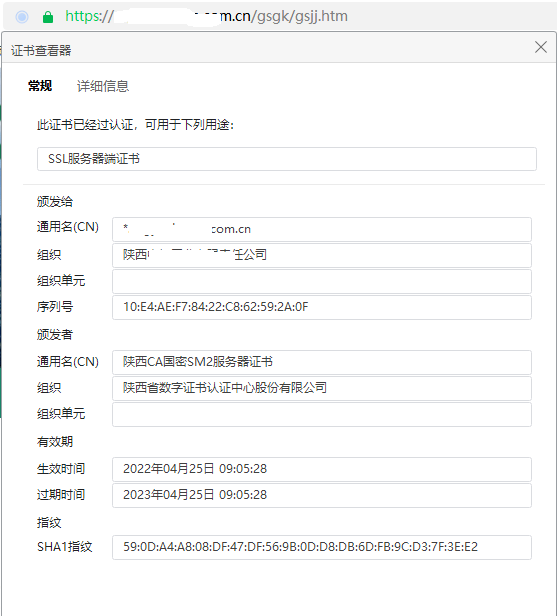Select the 常规 tab
The width and height of the screenshot is (557, 616).
tap(40, 86)
